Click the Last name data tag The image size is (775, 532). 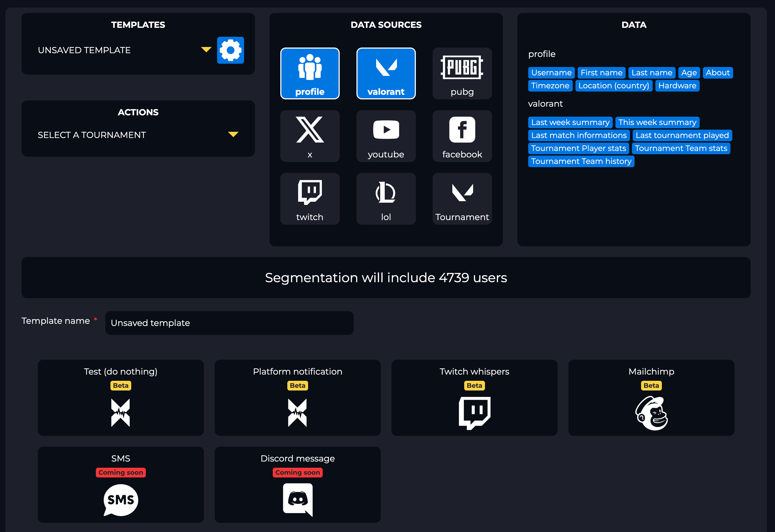point(652,73)
